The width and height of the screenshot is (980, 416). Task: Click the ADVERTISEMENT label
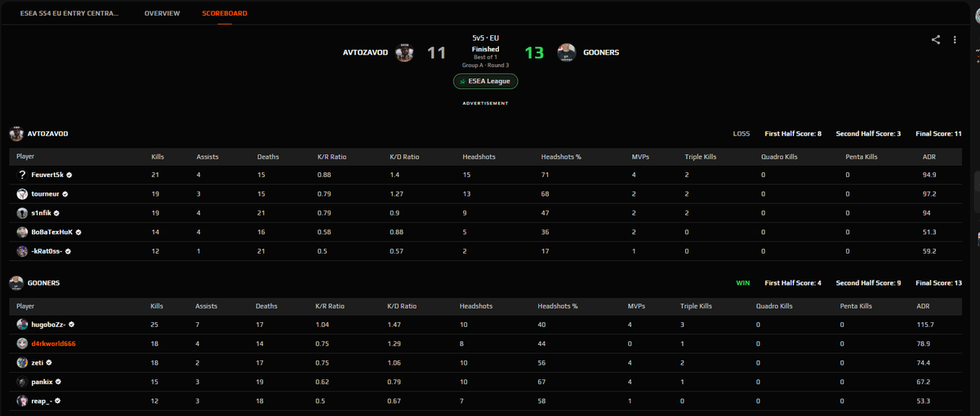click(x=485, y=104)
